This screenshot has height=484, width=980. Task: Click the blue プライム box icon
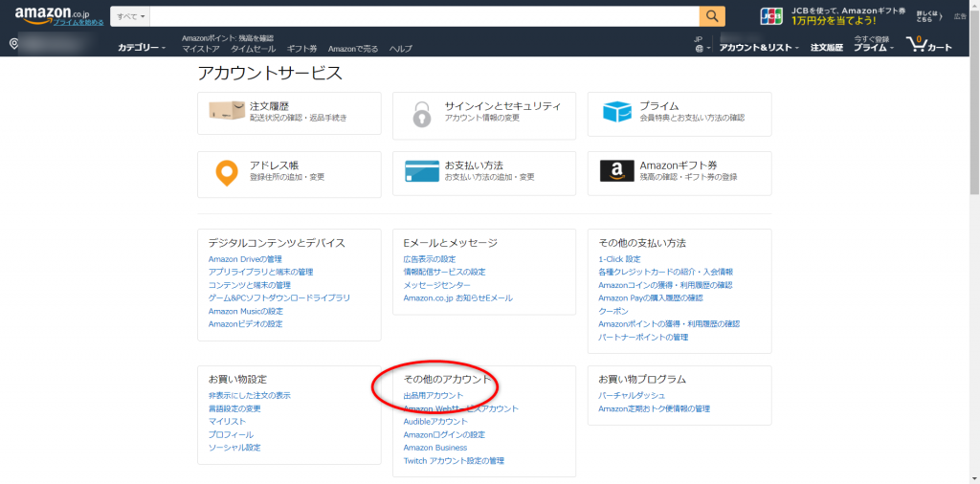(x=616, y=112)
